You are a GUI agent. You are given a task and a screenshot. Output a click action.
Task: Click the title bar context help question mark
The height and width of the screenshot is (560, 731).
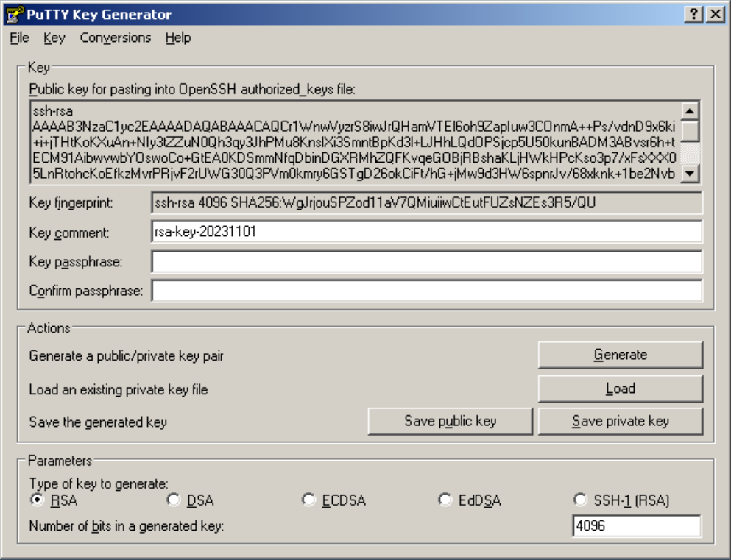694,15
